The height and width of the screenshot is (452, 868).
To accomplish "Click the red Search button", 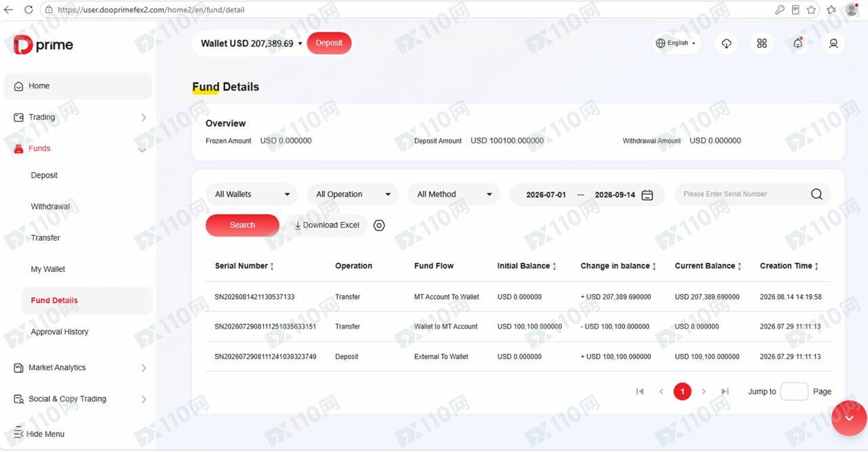I will click(242, 225).
